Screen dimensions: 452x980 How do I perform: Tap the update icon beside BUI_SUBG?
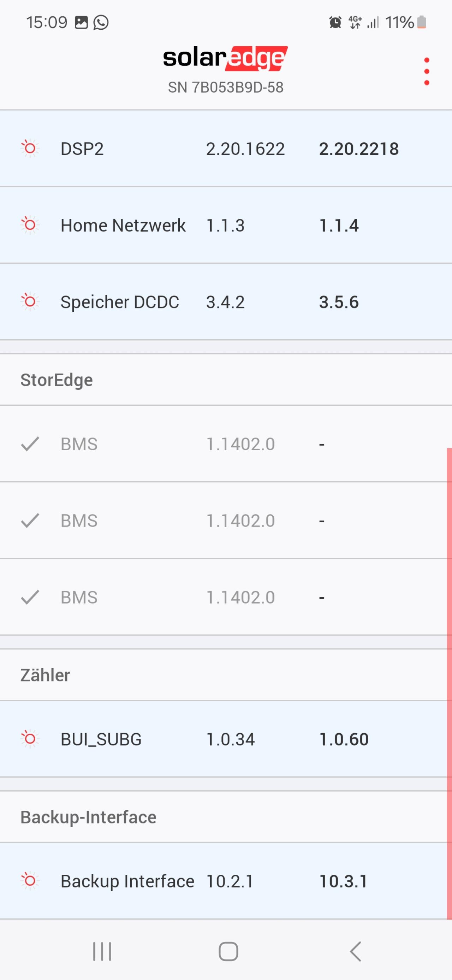click(30, 739)
